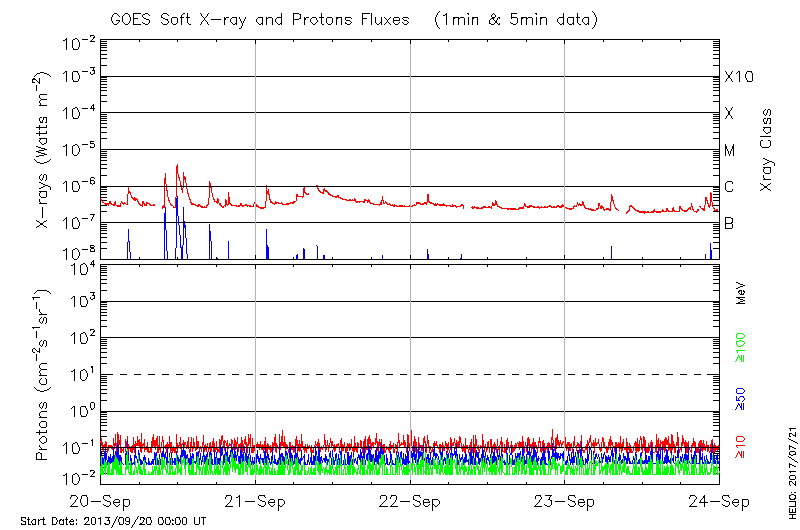
Task: Click the C flare class label
Action: point(729,187)
